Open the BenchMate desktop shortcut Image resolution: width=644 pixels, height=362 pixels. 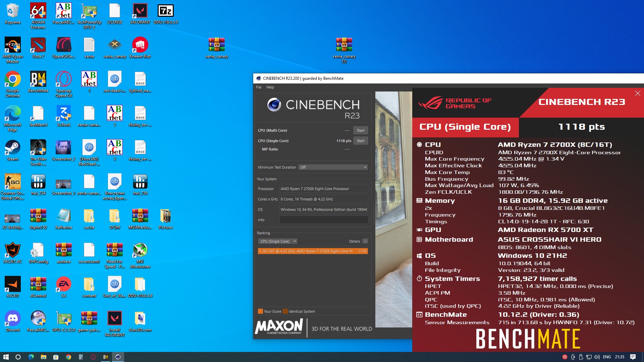(x=38, y=82)
